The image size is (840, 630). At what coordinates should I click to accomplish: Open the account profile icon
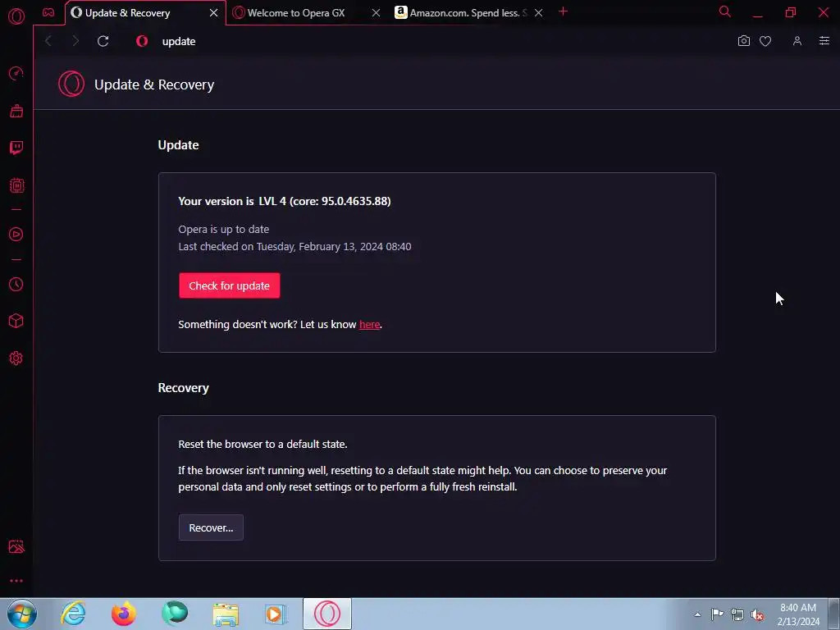(x=797, y=41)
